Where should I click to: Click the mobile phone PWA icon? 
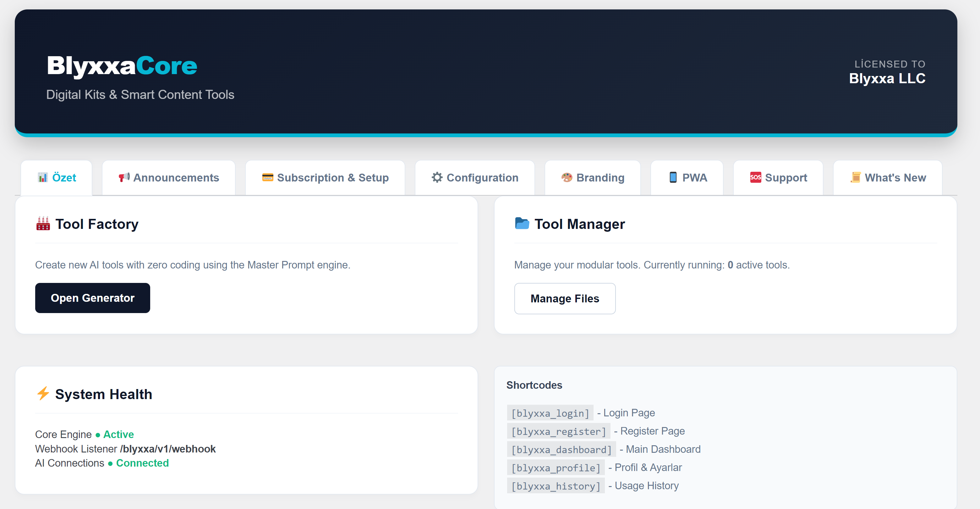tap(673, 177)
